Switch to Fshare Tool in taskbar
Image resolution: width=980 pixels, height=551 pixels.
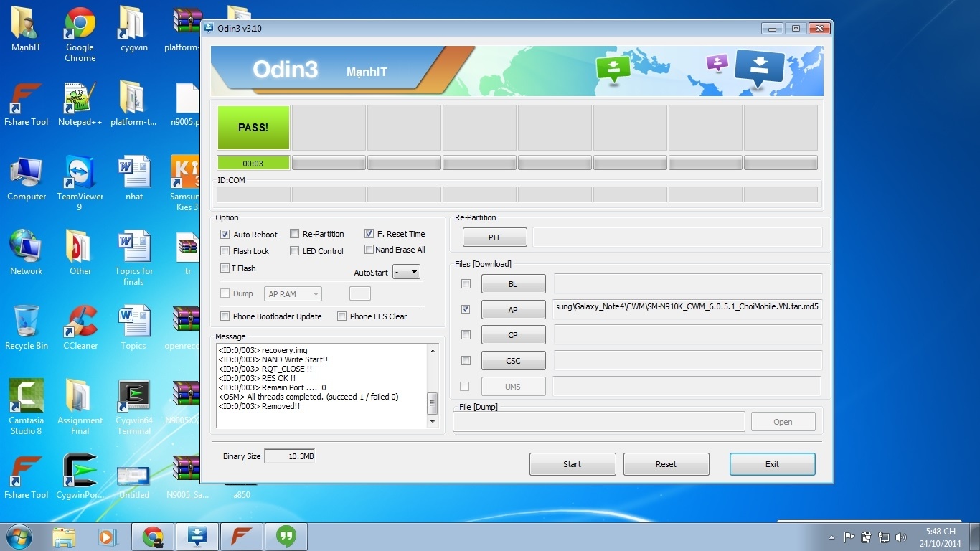pos(241,537)
